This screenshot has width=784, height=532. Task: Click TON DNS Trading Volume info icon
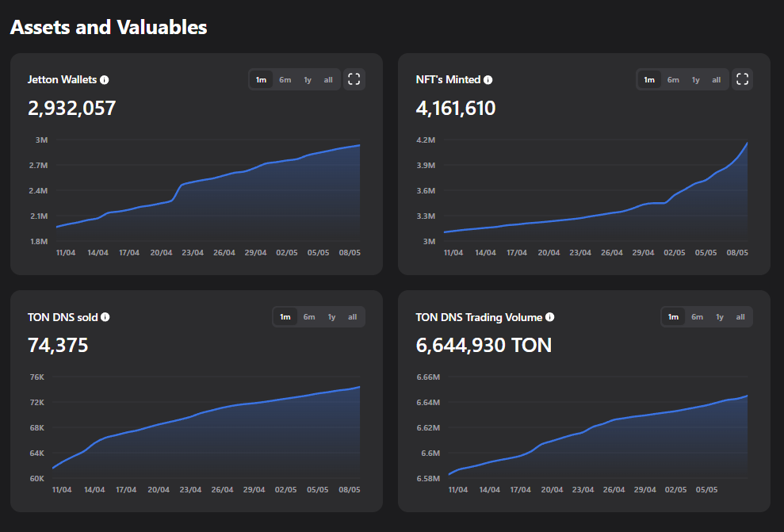pyautogui.click(x=550, y=317)
